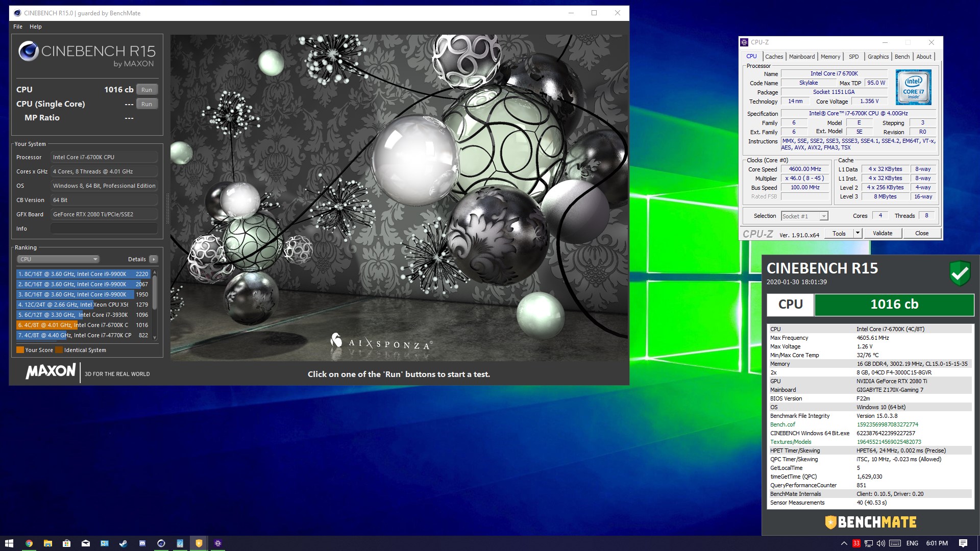Switch to Mainboard tab in CPU-Z

[802, 57]
